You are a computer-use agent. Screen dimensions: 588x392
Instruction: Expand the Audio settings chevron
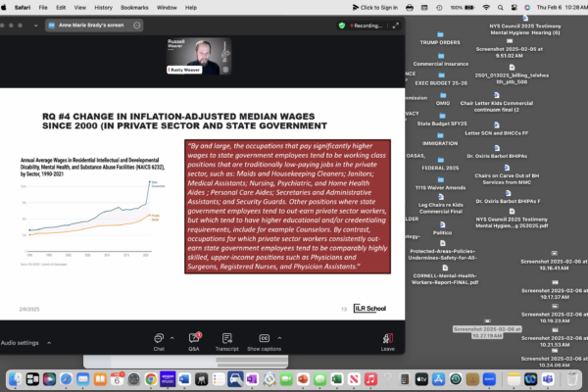tap(47, 343)
